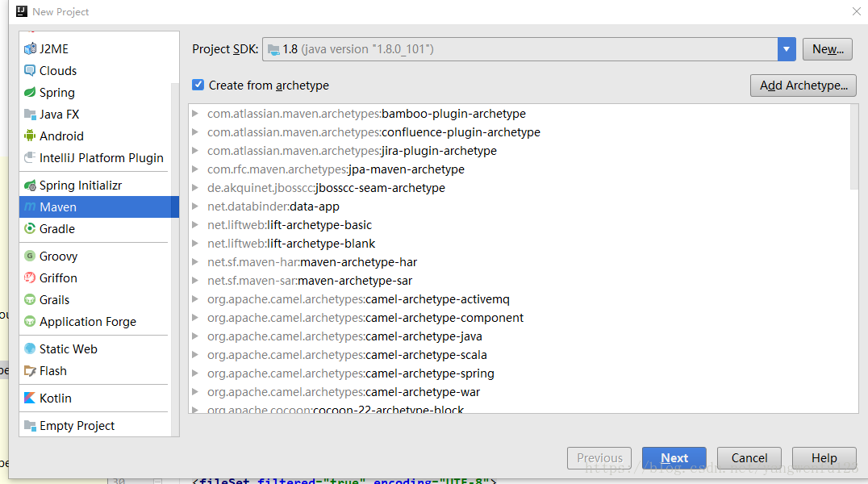Click the Static Web globe icon
Image resolution: width=868 pixels, height=484 pixels.
pos(30,348)
